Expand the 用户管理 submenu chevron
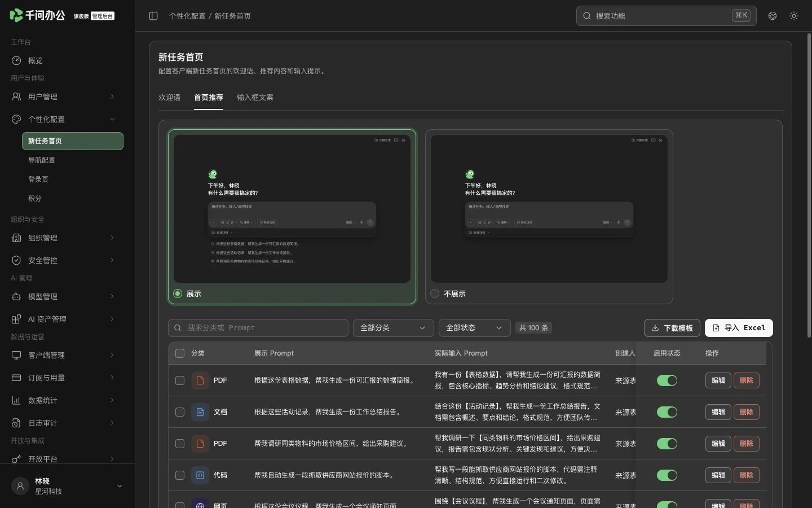The width and height of the screenshot is (812, 508). point(112,97)
